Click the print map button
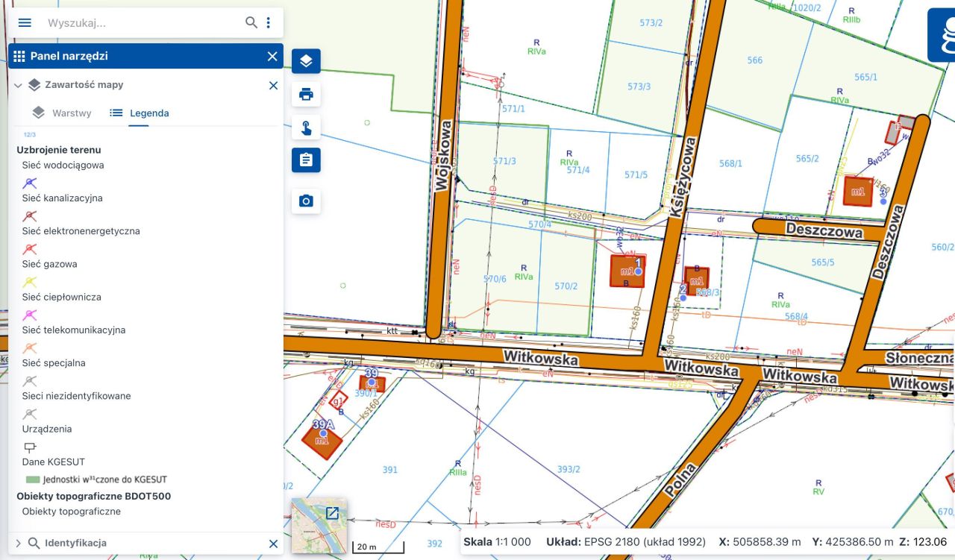This screenshot has width=955, height=560. [x=306, y=95]
